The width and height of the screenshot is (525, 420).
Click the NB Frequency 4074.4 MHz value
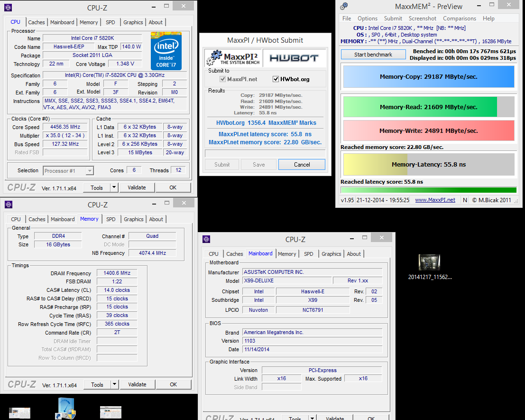[x=152, y=253]
